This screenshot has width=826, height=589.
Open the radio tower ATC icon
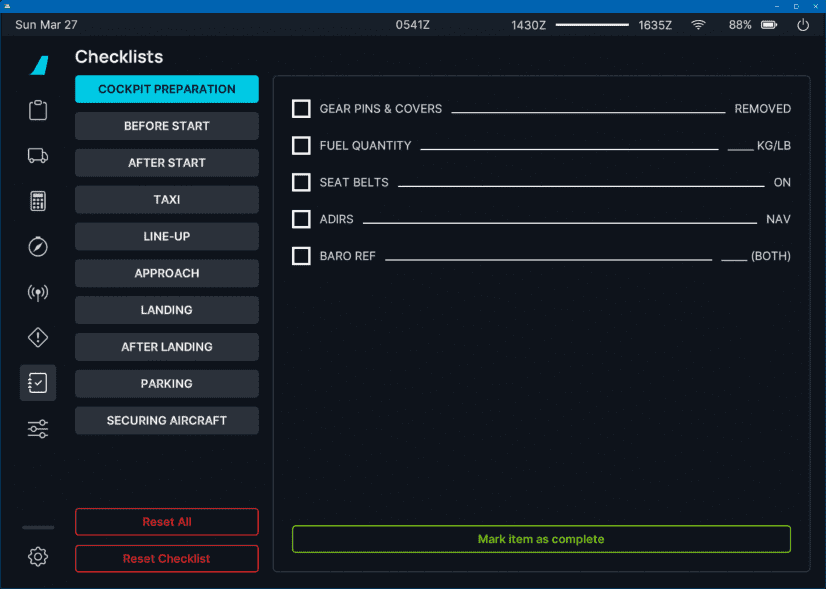[38, 293]
